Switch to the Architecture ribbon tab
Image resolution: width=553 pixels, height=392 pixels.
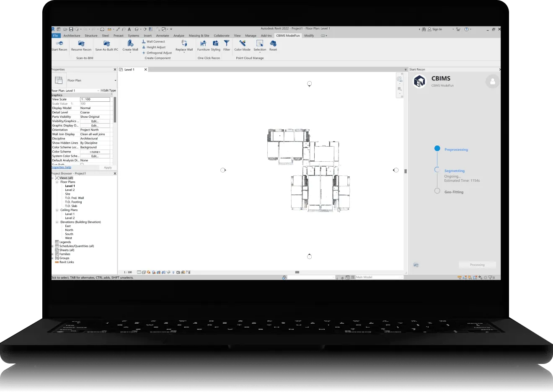tap(72, 36)
